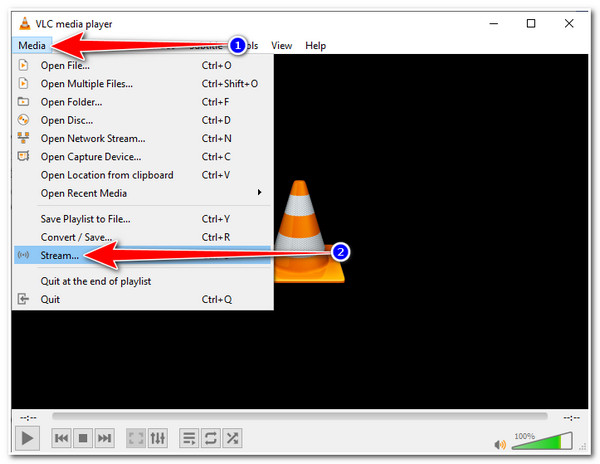Viewport: 600px width, 464px height.
Task: Toggle random shuffle playback
Action: (x=232, y=438)
